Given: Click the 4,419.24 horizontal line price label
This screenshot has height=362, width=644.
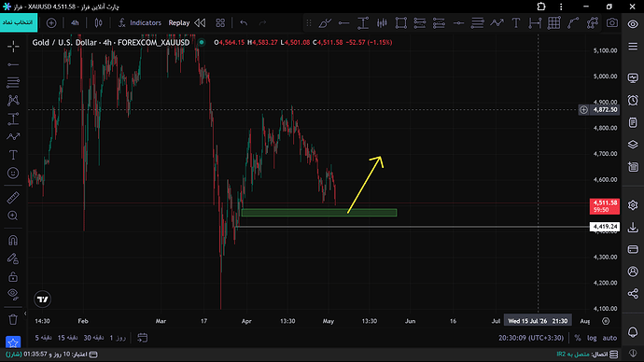Looking at the screenshot, I should pyautogui.click(x=605, y=227).
